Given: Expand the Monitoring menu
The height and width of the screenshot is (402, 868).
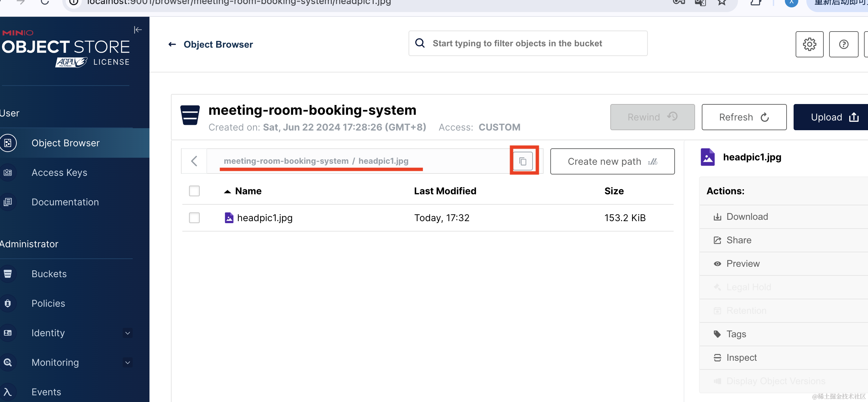Looking at the screenshot, I should (x=127, y=362).
